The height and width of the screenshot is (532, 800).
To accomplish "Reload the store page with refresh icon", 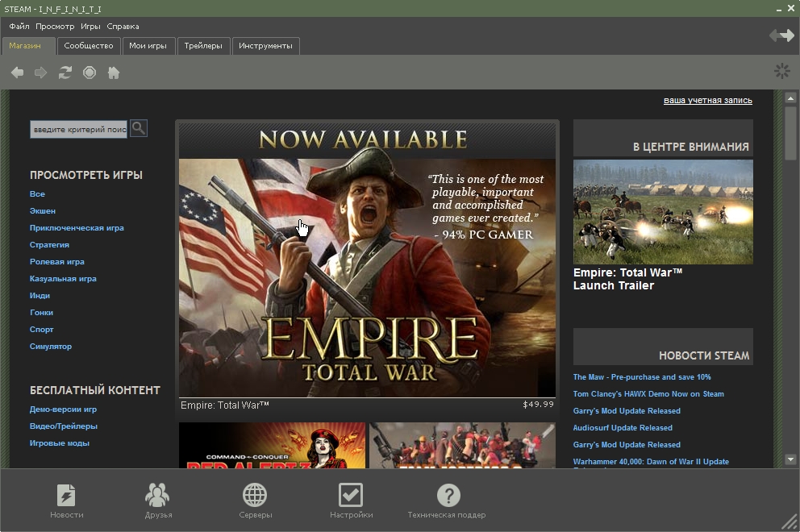I will [x=65, y=73].
